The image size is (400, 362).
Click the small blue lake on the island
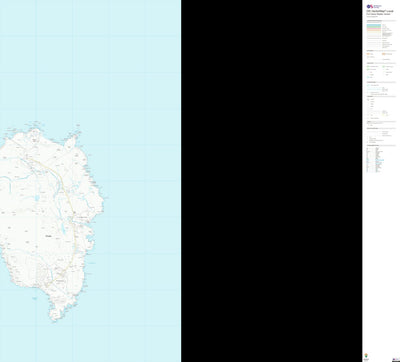coord(37,198)
